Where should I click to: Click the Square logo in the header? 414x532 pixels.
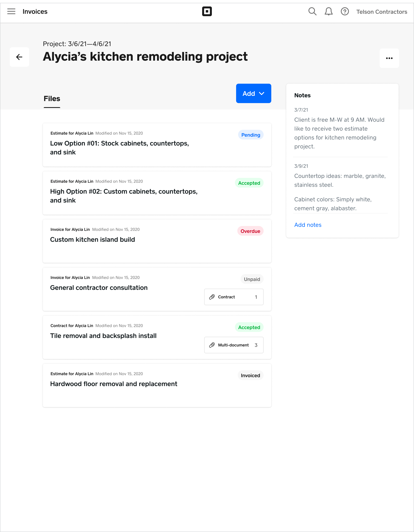click(x=207, y=11)
